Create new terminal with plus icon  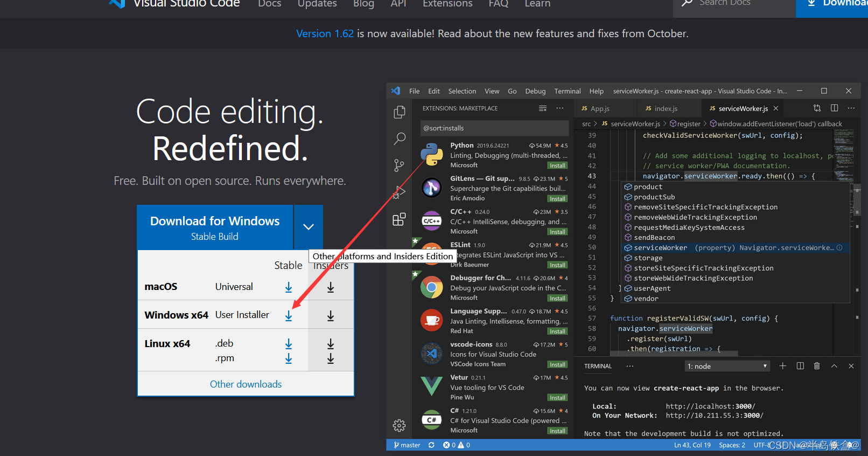click(783, 366)
